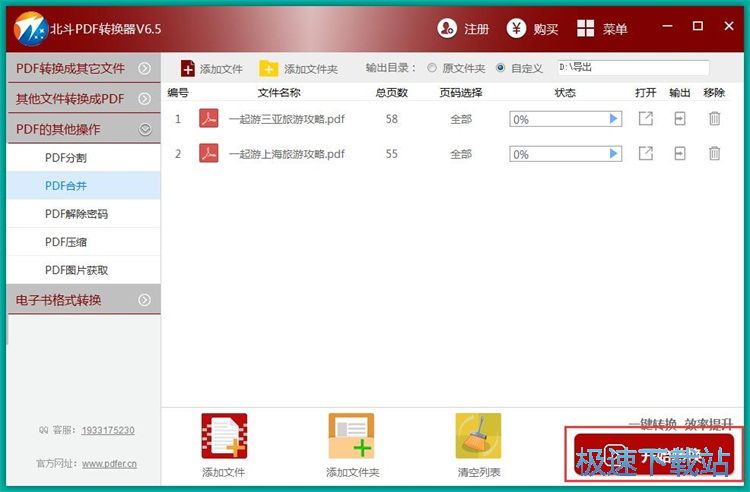This screenshot has height=492, width=750.
Task: Click file name 一起游上海旅游攻略.pdf
Action: point(287,154)
